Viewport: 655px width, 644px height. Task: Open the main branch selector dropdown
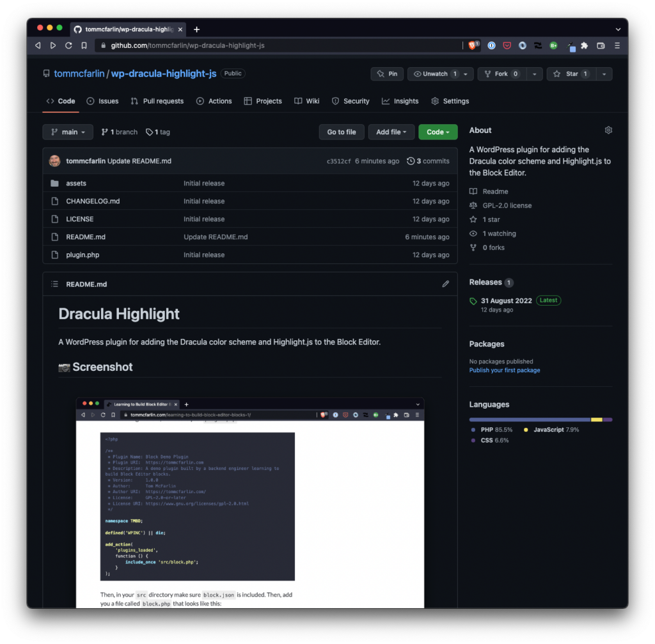coord(68,132)
